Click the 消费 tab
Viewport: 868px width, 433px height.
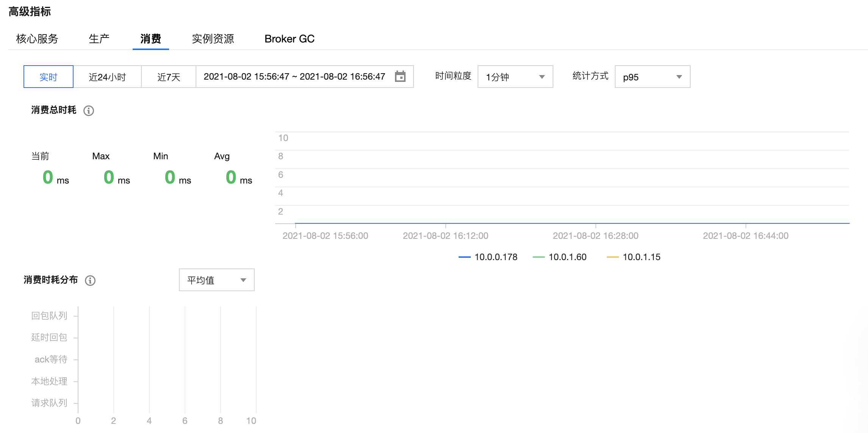pyautogui.click(x=150, y=39)
